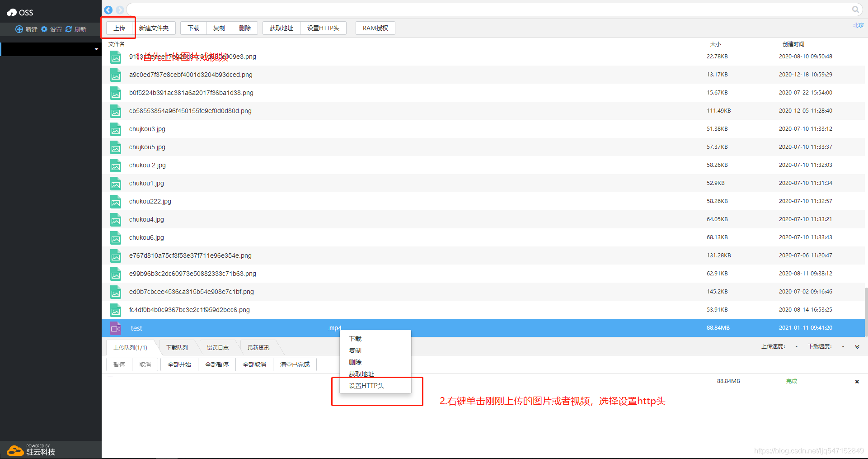Screen dimensions: 868x459
Task: Click video icon of test mp4 file
Action: click(x=116, y=328)
